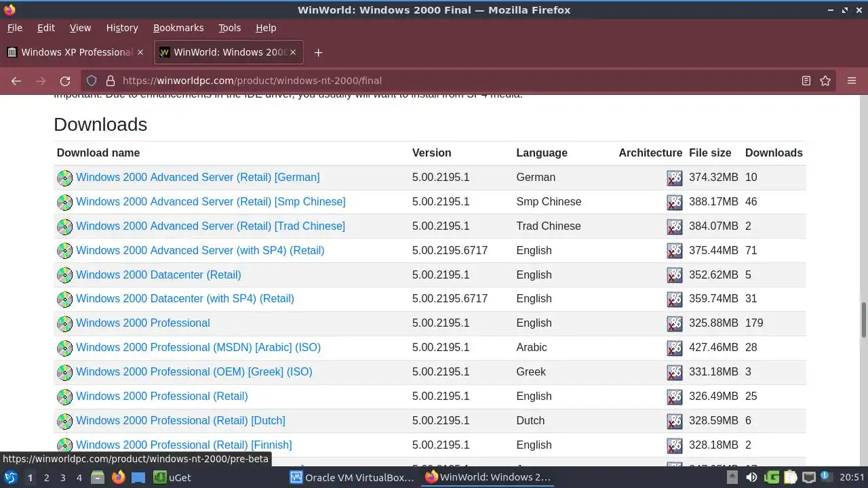
Task: Open the History menu
Action: 122,28
